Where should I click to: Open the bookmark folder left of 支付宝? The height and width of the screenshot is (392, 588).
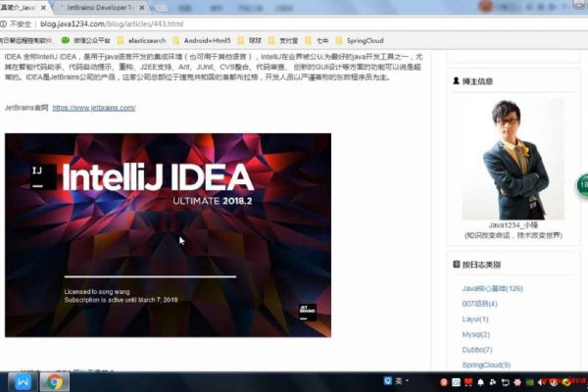[x=250, y=40]
